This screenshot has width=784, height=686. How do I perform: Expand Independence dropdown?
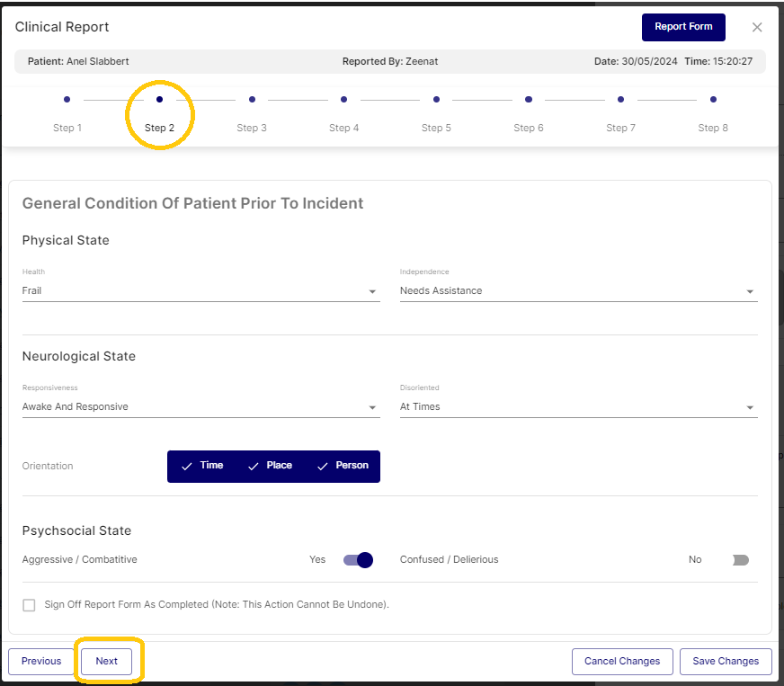[578, 291]
